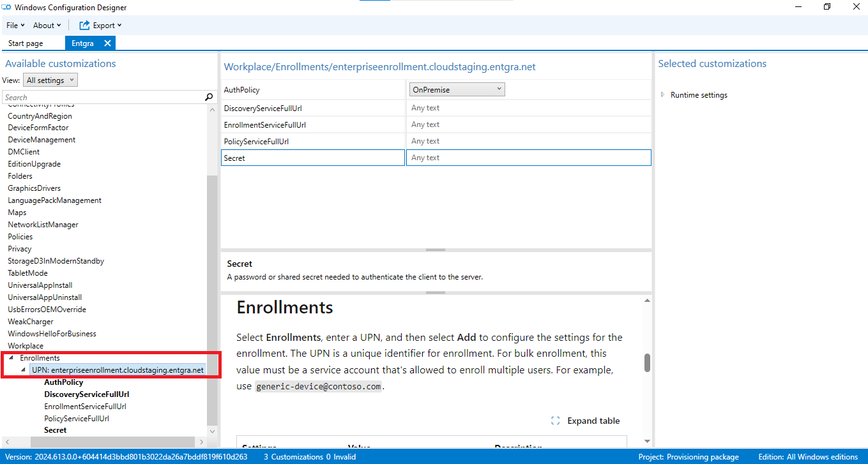Switch to the Start page tab
868x464 pixels.
tap(26, 43)
